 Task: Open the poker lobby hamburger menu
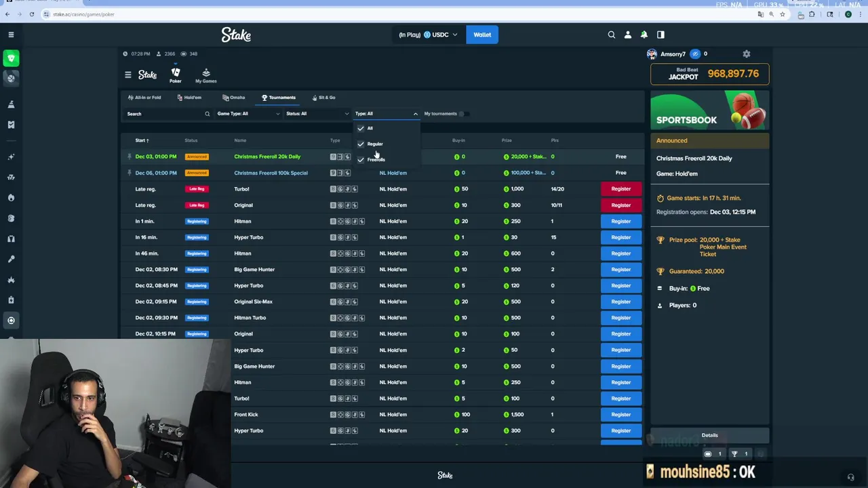127,75
